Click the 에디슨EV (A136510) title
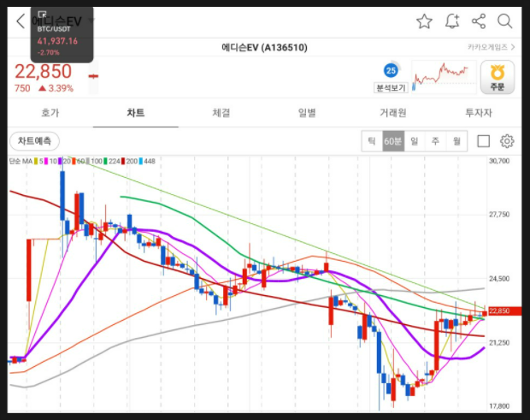530x420 pixels. click(264, 47)
